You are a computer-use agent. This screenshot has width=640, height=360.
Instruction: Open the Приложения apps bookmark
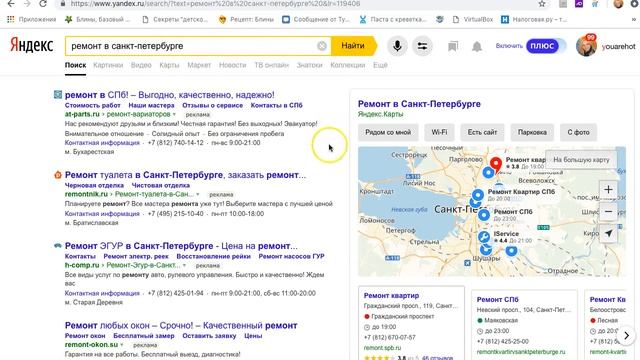[x=31, y=19]
